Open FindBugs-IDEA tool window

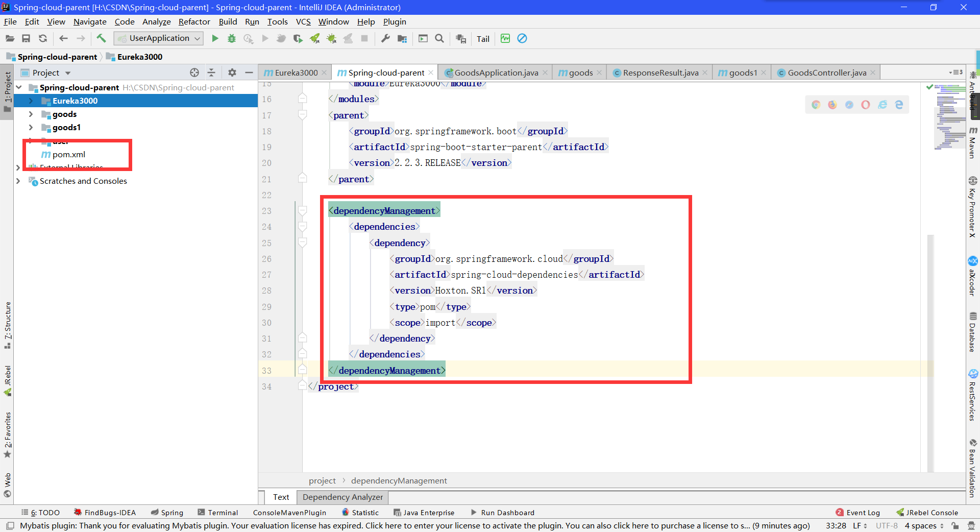pos(105,513)
